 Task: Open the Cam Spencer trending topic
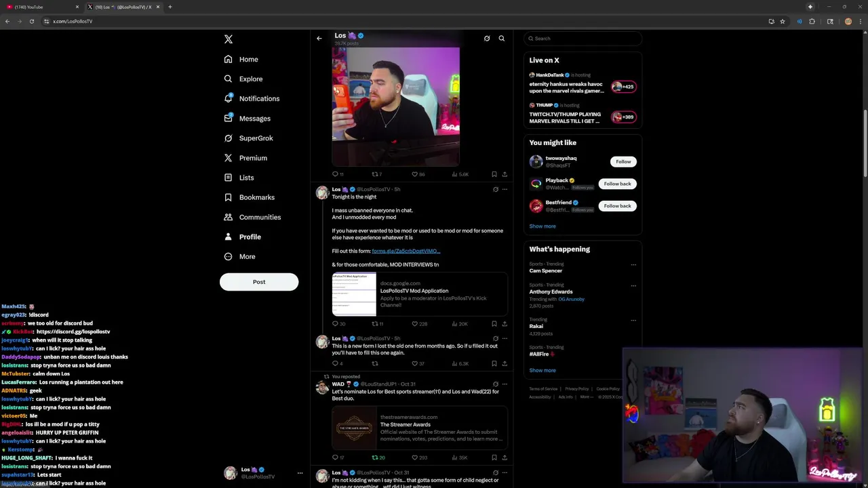click(546, 271)
